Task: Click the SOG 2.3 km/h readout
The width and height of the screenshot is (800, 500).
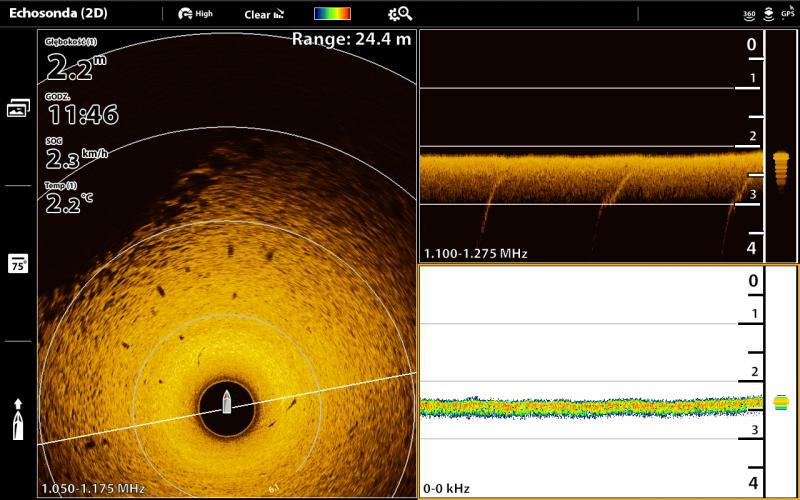Action: pyautogui.click(x=76, y=157)
